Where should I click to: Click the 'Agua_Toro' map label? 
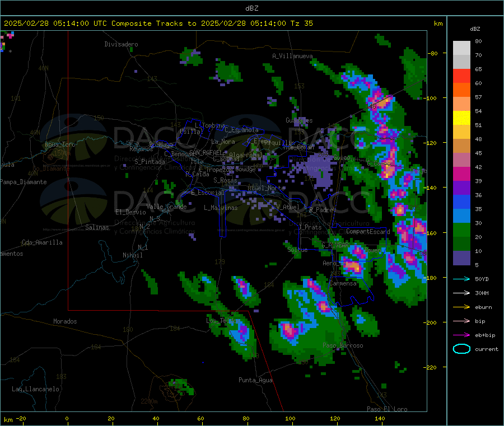pyautogui.click(x=60, y=144)
